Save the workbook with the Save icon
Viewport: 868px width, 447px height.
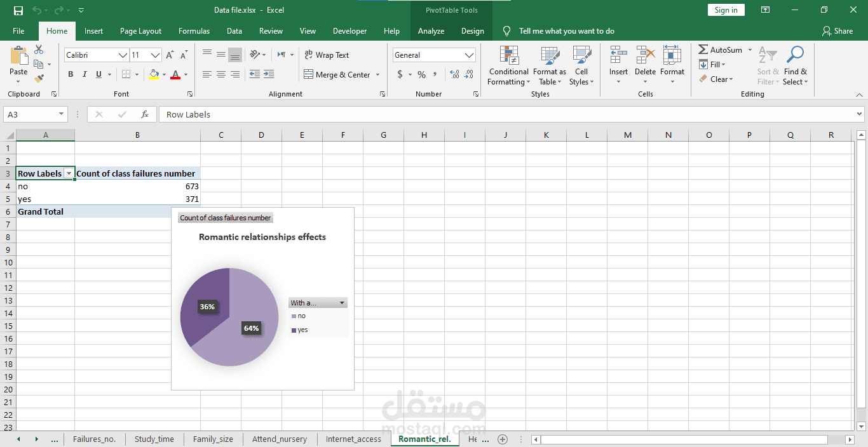tap(18, 10)
